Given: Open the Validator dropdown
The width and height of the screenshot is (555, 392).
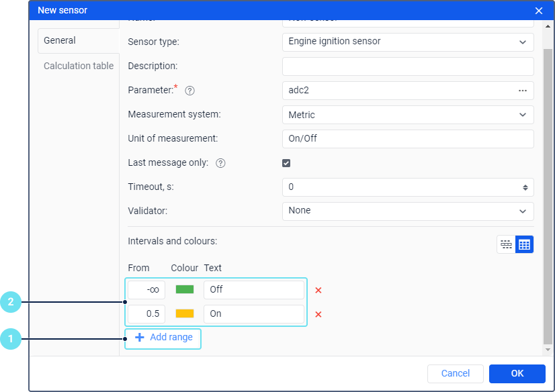Looking at the screenshot, I should point(408,211).
